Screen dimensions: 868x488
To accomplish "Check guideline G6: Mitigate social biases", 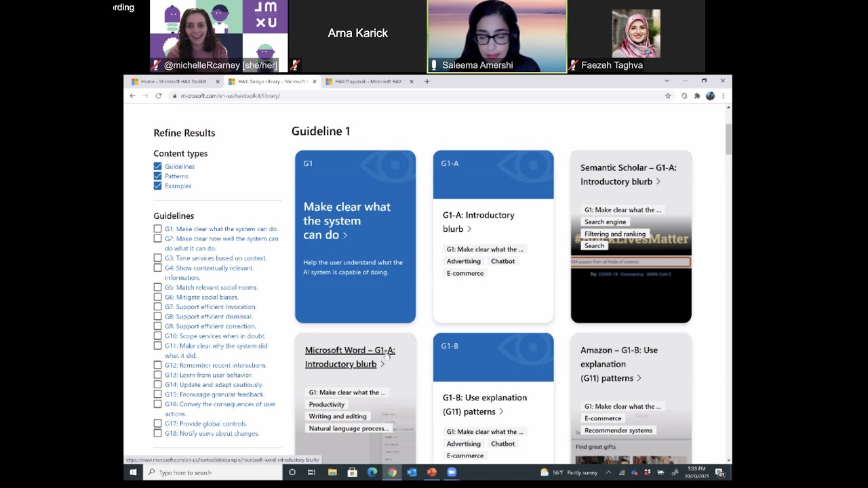I will [x=157, y=297].
